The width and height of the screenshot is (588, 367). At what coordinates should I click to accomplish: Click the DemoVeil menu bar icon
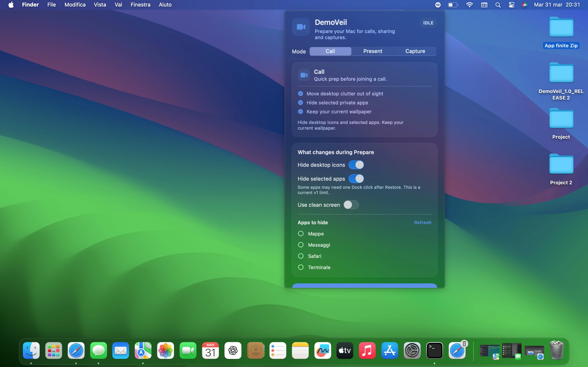point(438,5)
